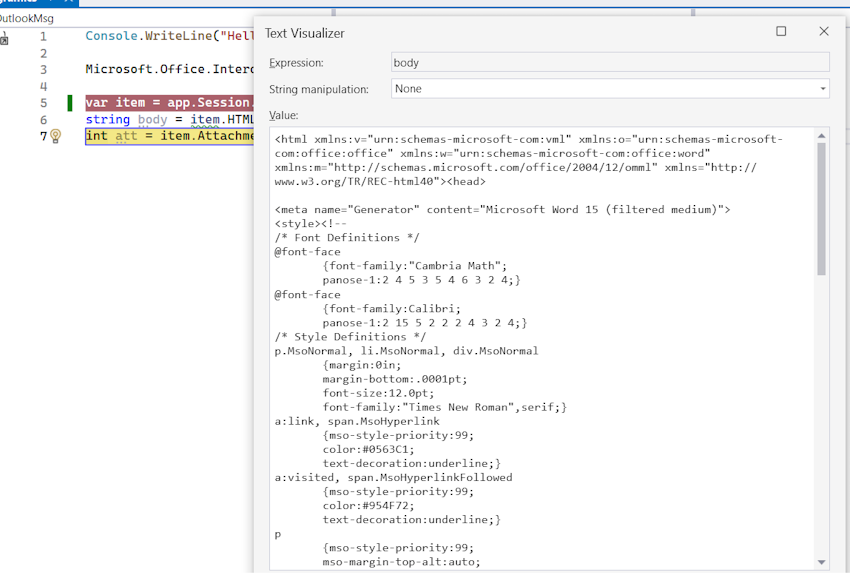The image size is (850, 575).
Task: Click the 'color:#0563C1;' line
Action: point(369,449)
